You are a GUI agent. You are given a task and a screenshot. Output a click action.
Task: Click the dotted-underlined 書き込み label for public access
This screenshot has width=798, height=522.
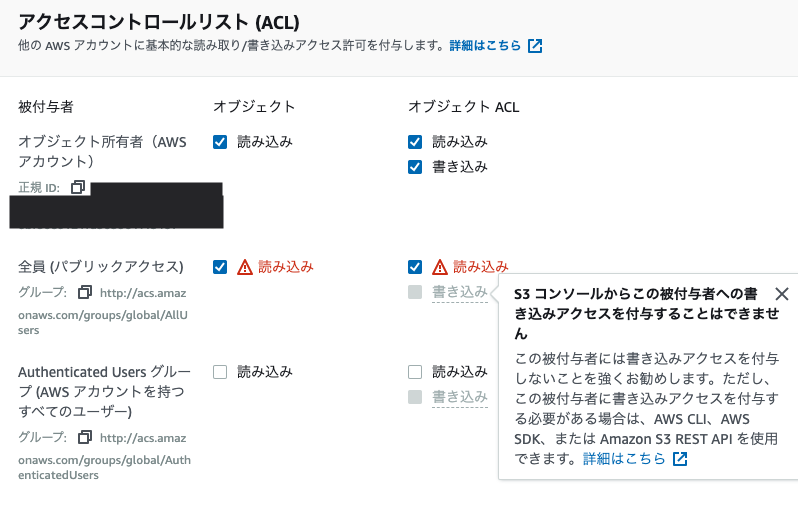tap(460, 292)
